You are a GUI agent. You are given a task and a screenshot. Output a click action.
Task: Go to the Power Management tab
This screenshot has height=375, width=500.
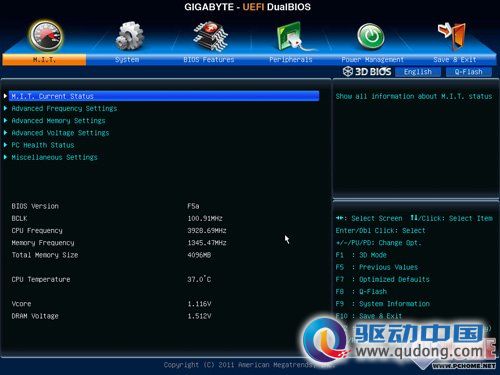coord(373,60)
